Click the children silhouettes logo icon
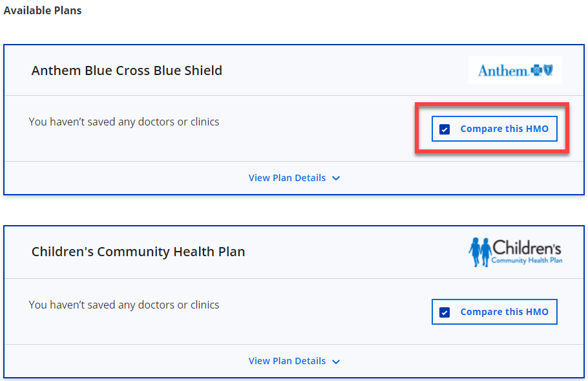 click(x=479, y=252)
